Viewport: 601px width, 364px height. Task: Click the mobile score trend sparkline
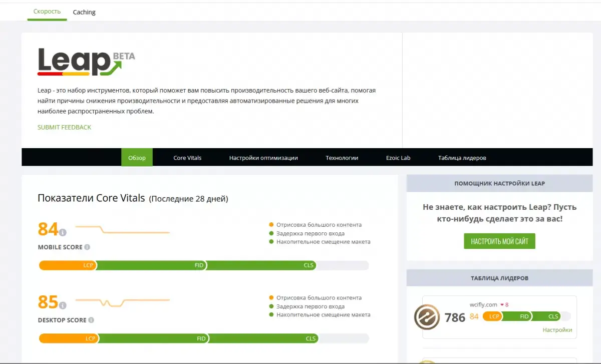(123, 229)
